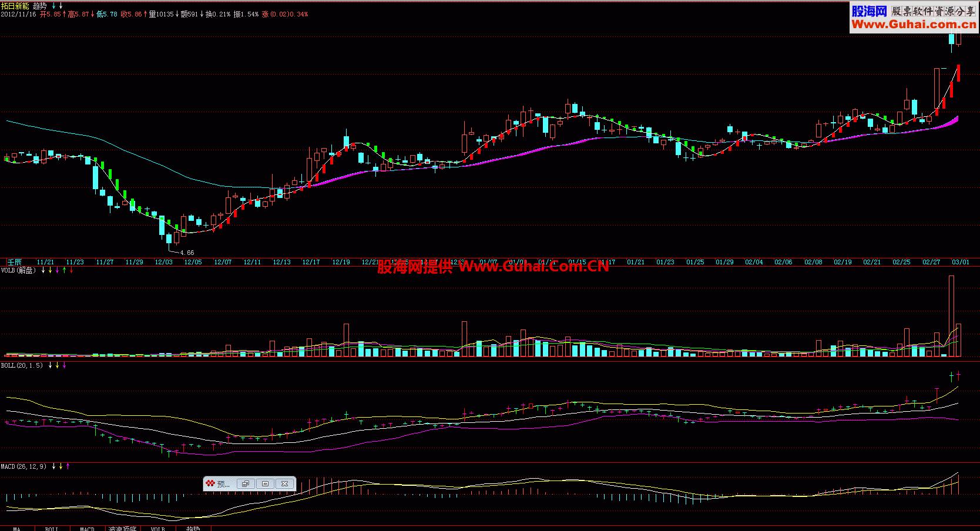Click the cyan arrow beside 趋势 indicator
The width and height of the screenshot is (980, 531).
click(x=53, y=6)
